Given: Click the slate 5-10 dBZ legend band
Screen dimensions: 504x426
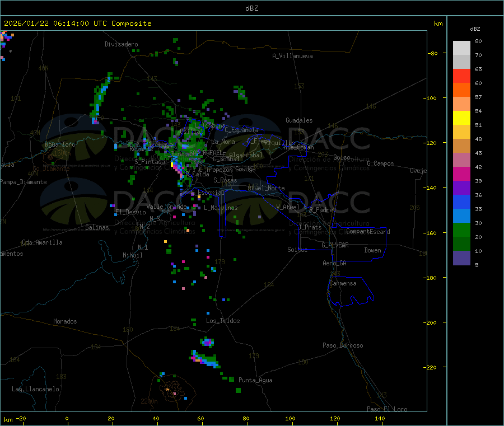Looking at the screenshot, I should click(x=461, y=258).
